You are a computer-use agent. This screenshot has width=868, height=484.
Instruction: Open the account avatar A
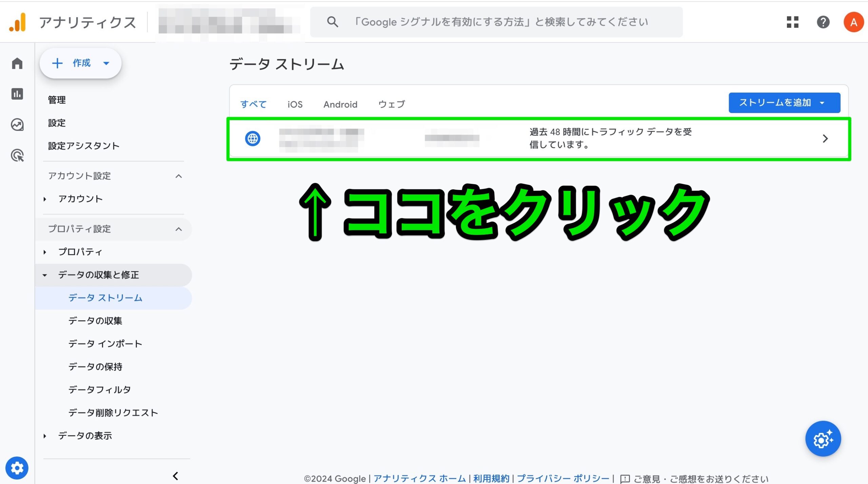point(853,22)
